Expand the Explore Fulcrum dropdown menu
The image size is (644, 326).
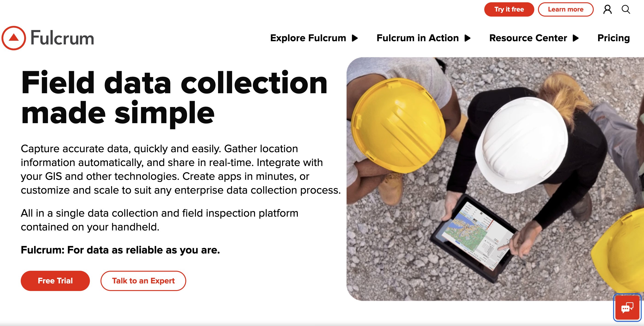tap(314, 38)
